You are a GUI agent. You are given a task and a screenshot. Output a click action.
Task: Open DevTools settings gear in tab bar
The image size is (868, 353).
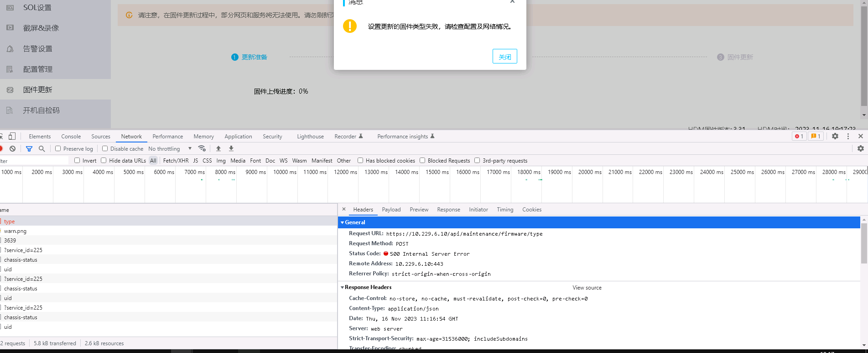coord(835,136)
